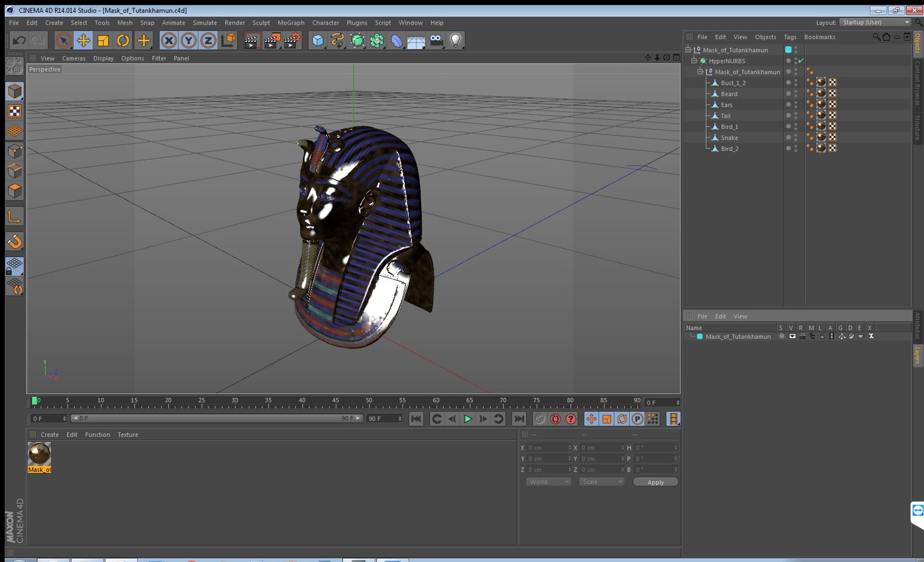Select the Bust_1_2 object

(x=733, y=83)
